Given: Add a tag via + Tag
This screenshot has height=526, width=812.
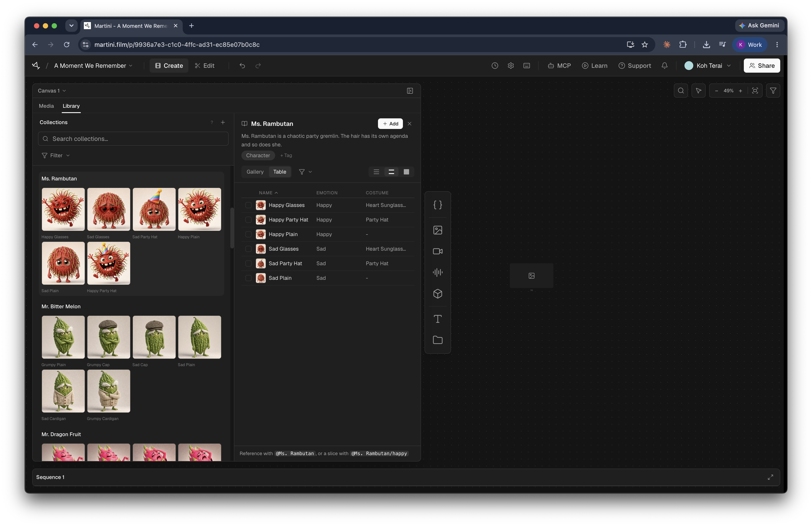Looking at the screenshot, I should tap(286, 155).
